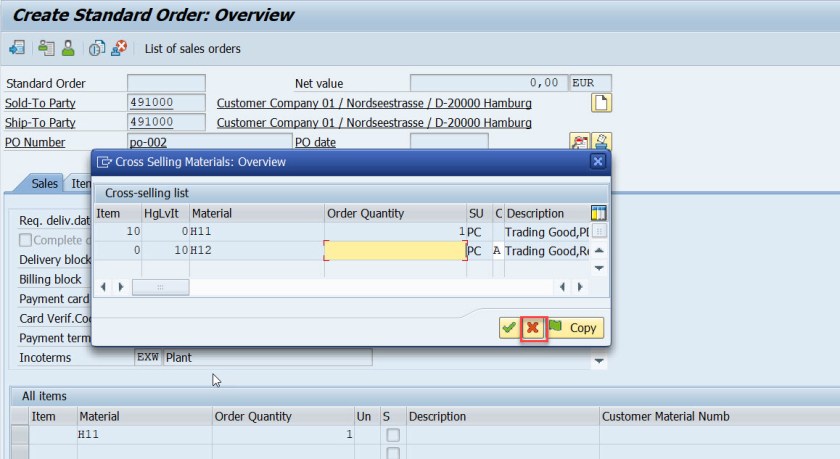Open List of sales orders
Screen dimensions: 840x459
(x=192, y=48)
